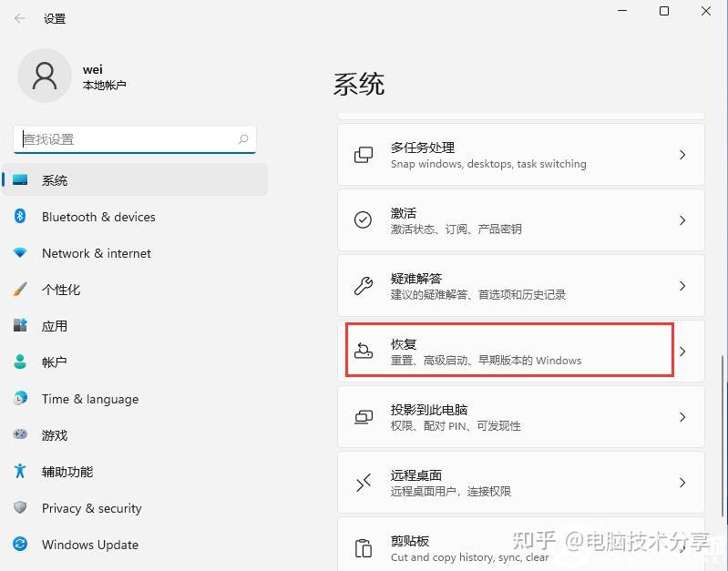The image size is (728, 571).
Task: Expand 远程桌面 using its chevron
Action: point(682,483)
